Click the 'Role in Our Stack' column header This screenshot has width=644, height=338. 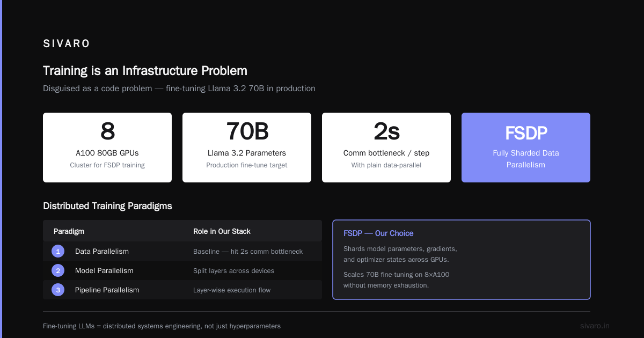click(222, 231)
